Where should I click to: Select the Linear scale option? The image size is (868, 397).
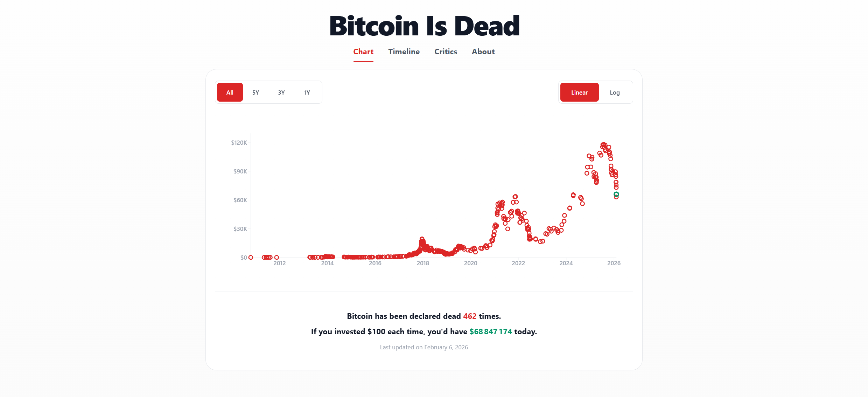click(579, 93)
